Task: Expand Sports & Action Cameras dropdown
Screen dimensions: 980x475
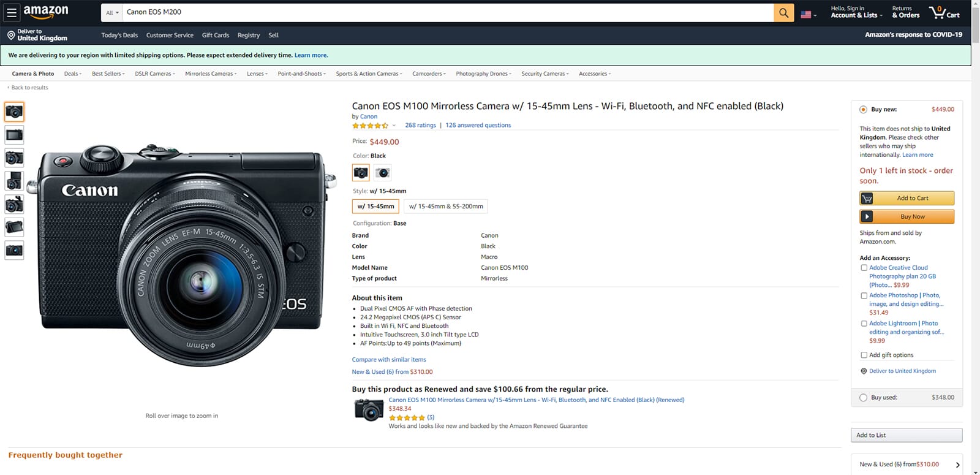Action: click(x=369, y=74)
